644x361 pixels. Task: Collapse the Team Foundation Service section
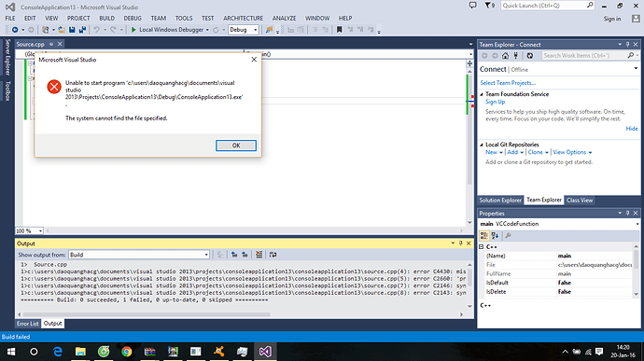tap(482, 94)
